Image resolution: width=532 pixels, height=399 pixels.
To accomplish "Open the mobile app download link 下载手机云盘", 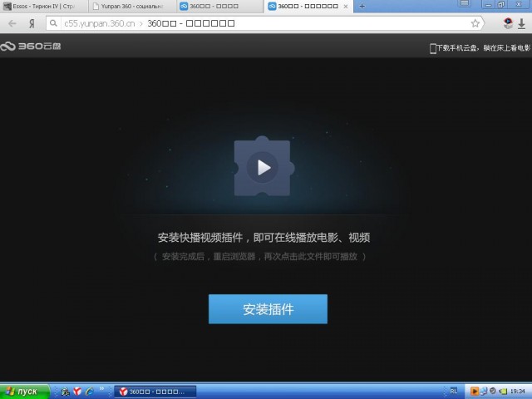I will coord(477,48).
